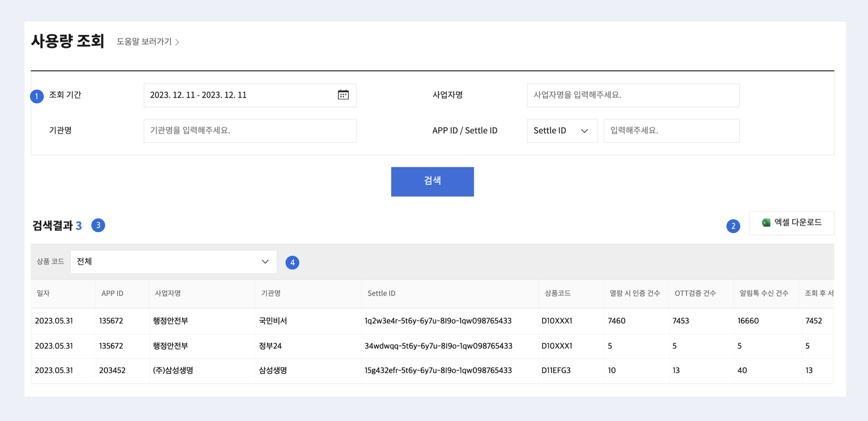
Task: Click the numbered badge 1 marker
Action: point(37,96)
